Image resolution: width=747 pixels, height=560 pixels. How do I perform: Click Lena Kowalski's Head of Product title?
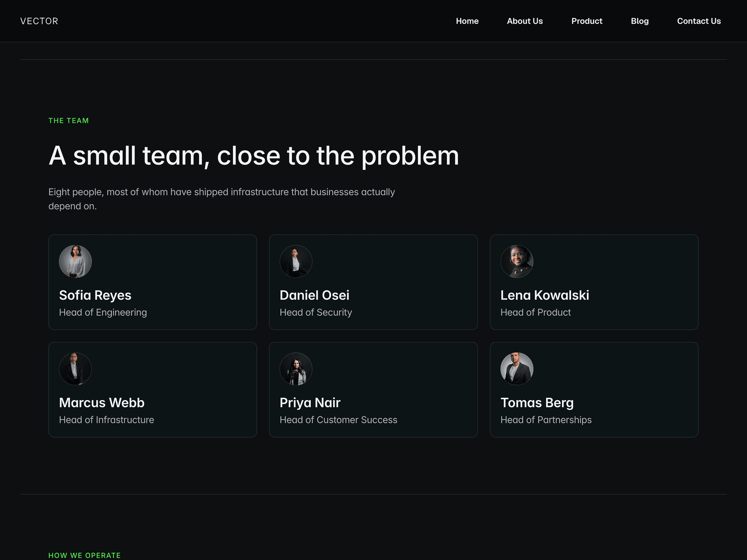point(535,312)
